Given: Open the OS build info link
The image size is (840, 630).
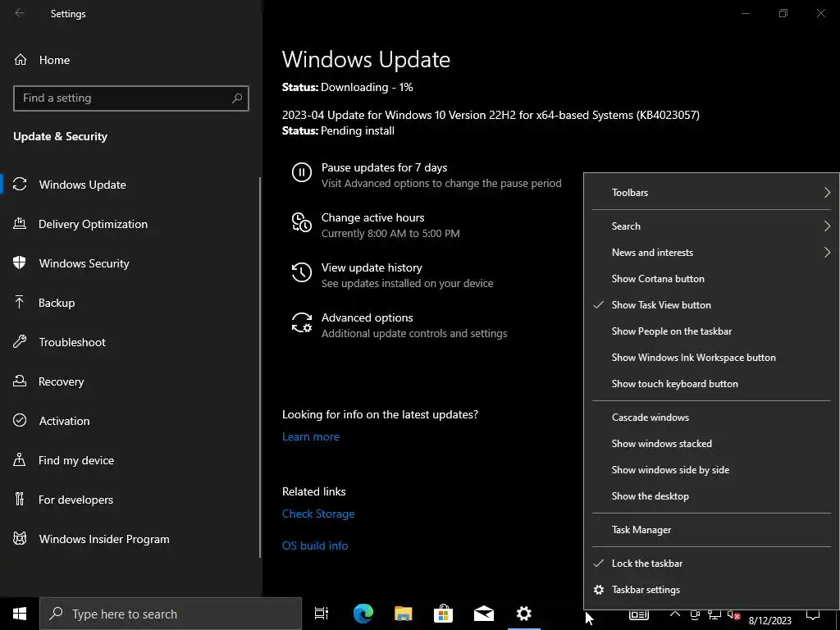Looking at the screenshot, I should (x=315, y=546).
